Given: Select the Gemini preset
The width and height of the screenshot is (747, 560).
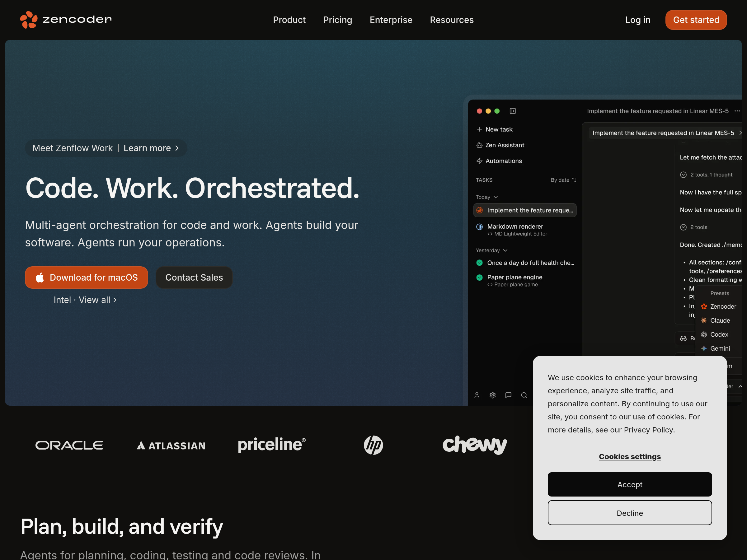Looking at the screenshot, I should (720, 348).
